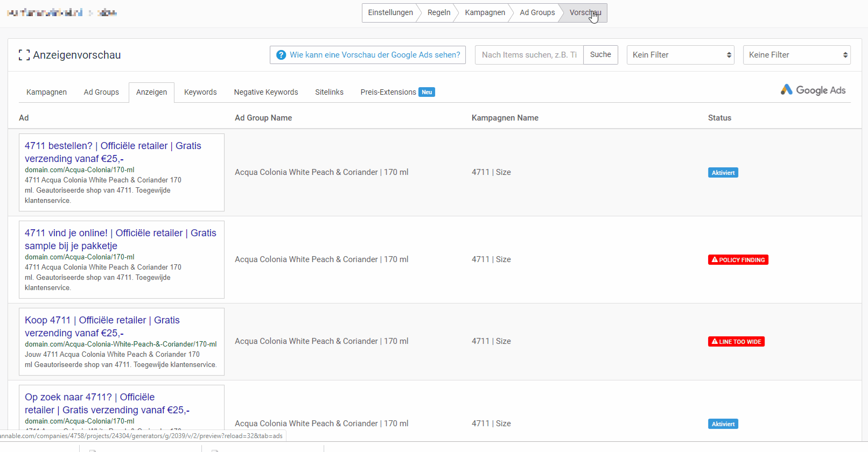Click ad headline '4711 bestellen?'
The width and height of the screenshot is (868, 452).
(113, 152)
